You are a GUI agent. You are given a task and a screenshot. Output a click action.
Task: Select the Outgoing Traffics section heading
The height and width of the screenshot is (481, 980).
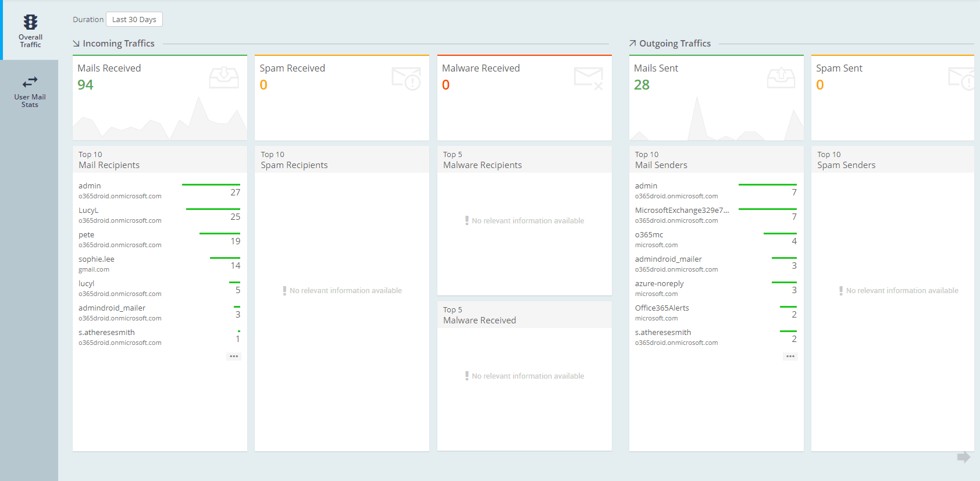coord(675,44)
